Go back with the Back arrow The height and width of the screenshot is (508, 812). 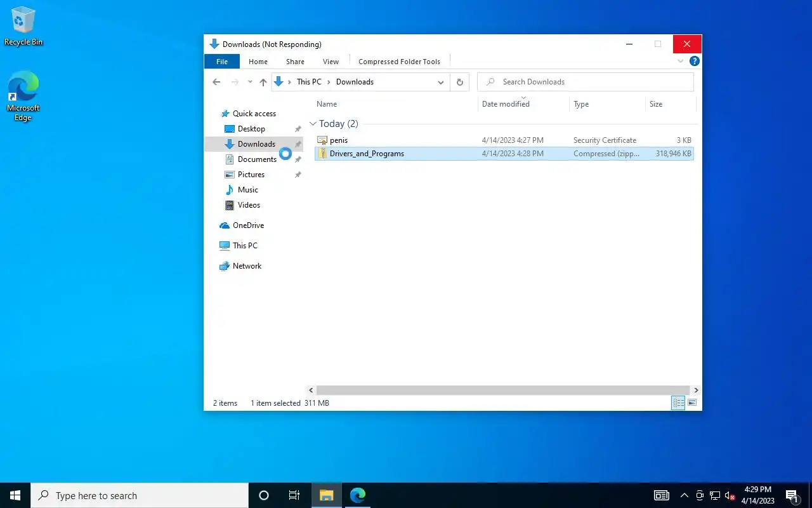[x=216, y=82]
